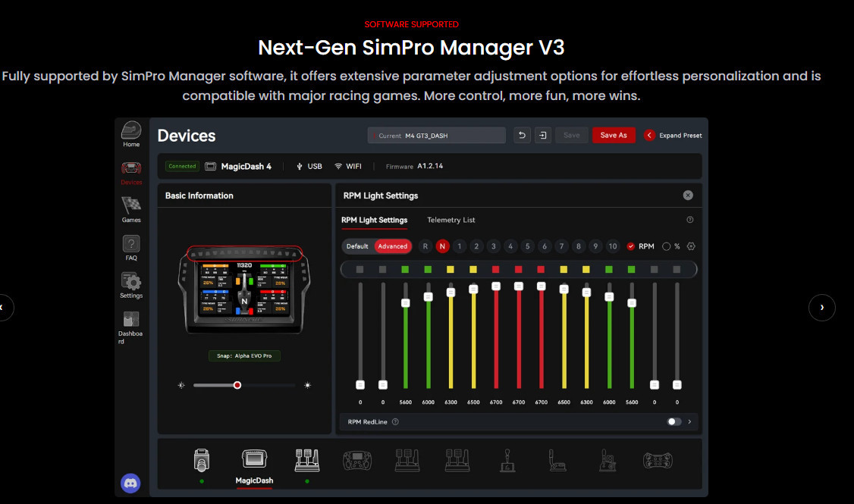Click Snap: Alpha EVO Pro label
The height and width of the screenshot is (504, 854).
244,356
